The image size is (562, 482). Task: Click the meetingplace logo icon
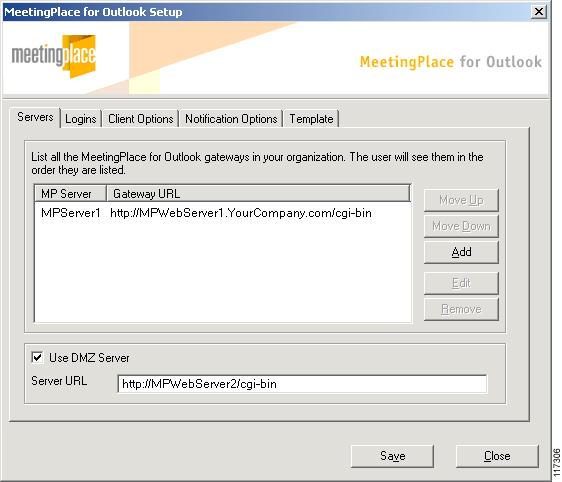coord(54,56)
